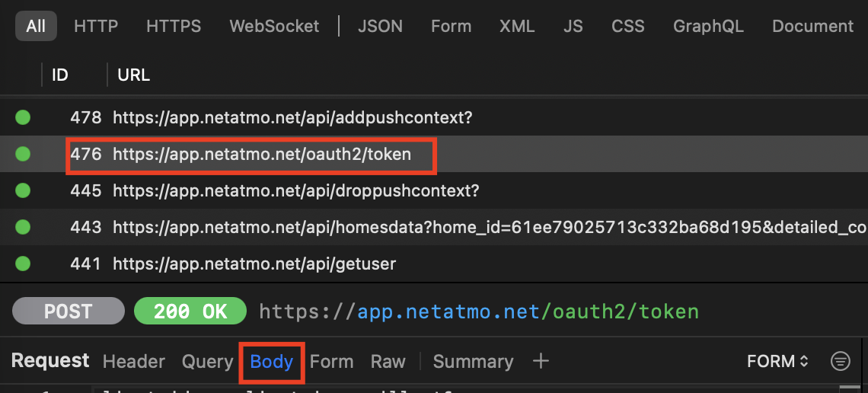Filter requests by HTTPS

[x=174, y=26]
